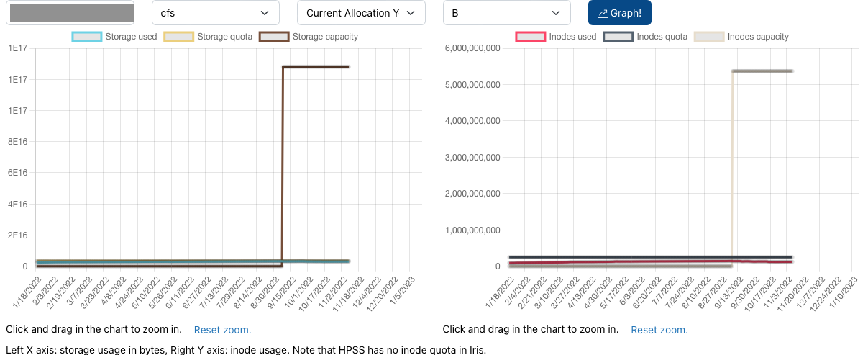
Task: Click the greyed-out field at top left
Action: (x=71, y=13)
